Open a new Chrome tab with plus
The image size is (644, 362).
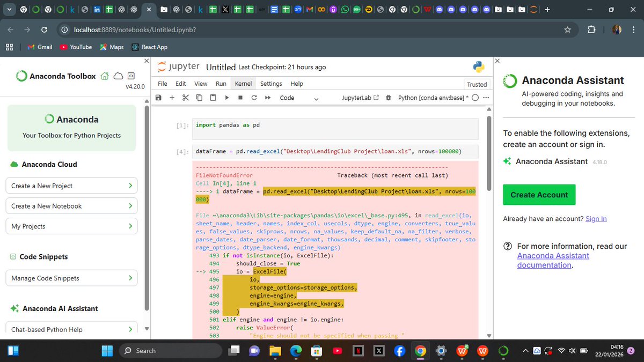[547, 10]
